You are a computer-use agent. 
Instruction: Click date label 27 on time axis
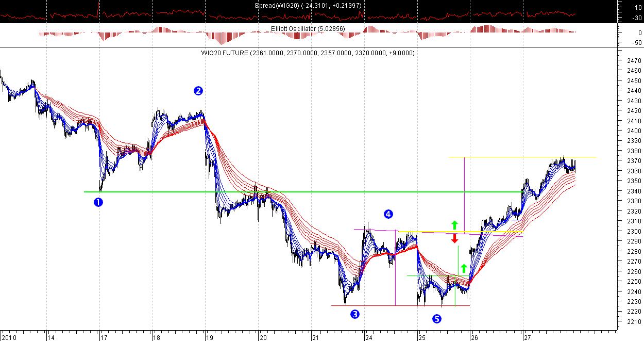point(528,338)
